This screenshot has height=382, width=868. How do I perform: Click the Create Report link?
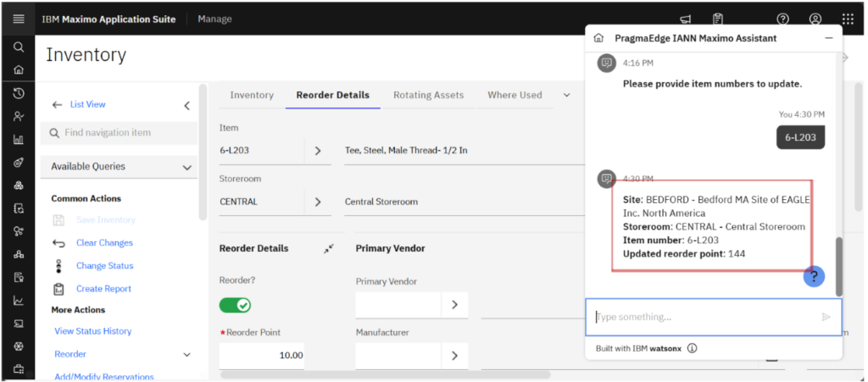(103, 289)
